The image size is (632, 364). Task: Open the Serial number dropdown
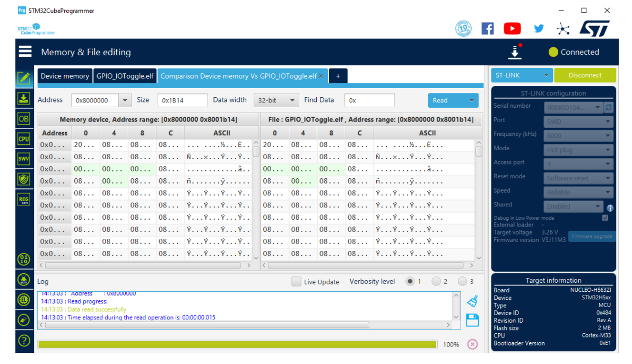coord(574,107)
